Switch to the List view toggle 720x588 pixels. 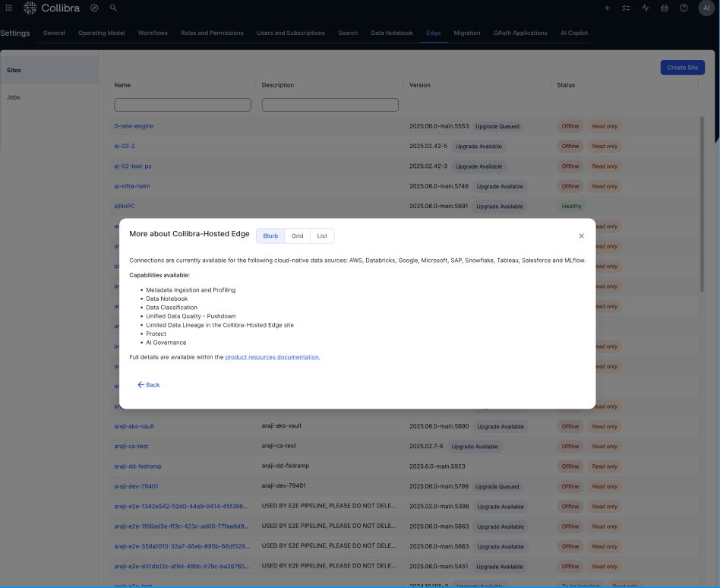pos(321,236)
